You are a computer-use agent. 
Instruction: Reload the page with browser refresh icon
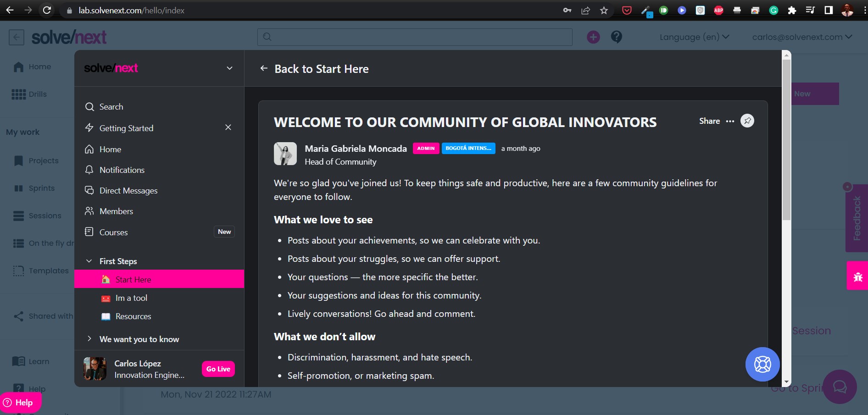pos(47,10)
